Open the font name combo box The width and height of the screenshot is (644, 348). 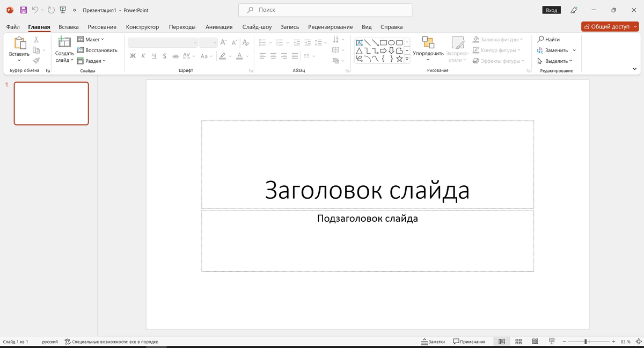(x=163, y=42)
